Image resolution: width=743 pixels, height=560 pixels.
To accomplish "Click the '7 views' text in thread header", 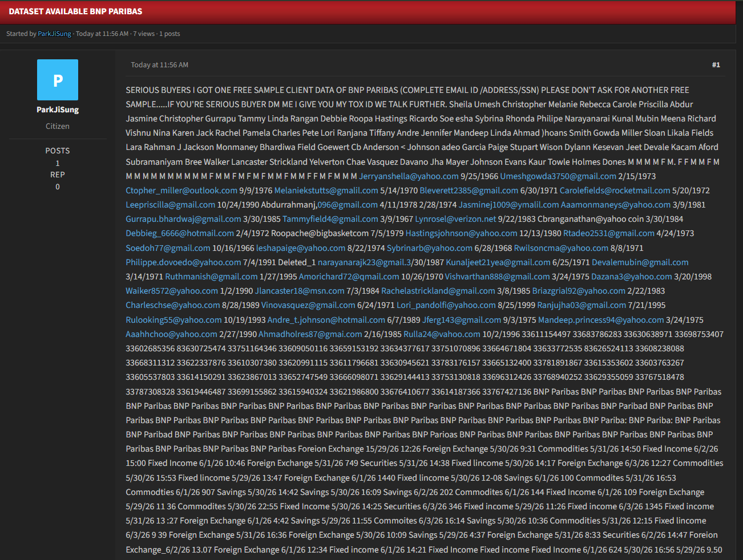I will pos(144,34).
